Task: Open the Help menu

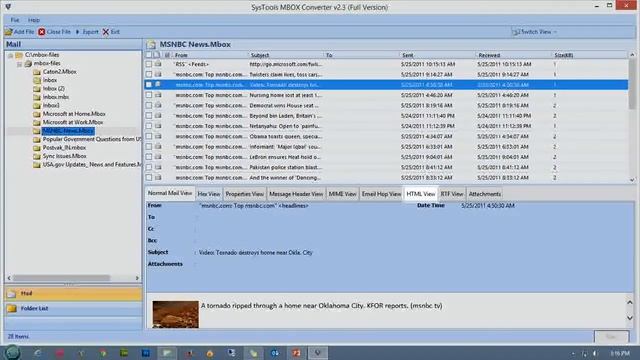Action: click(33, 20)
